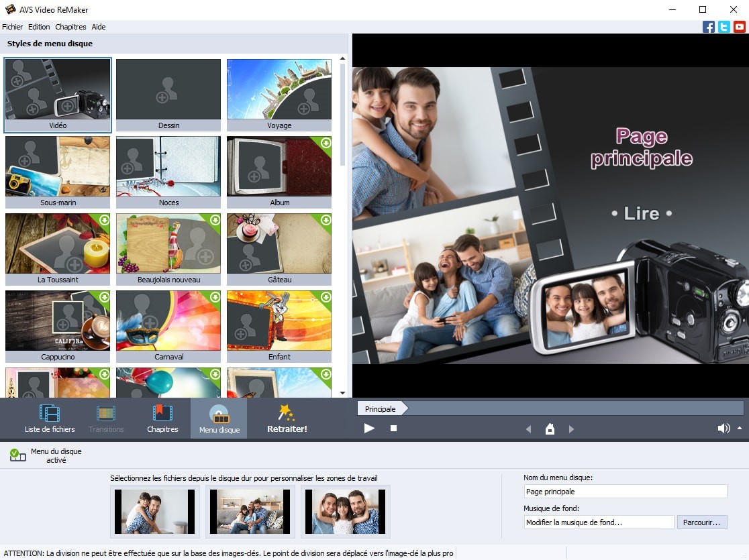The image size is (749, 560).
Task: Click the home navigation icon in playback bar
Action: (x=550, y=428)
